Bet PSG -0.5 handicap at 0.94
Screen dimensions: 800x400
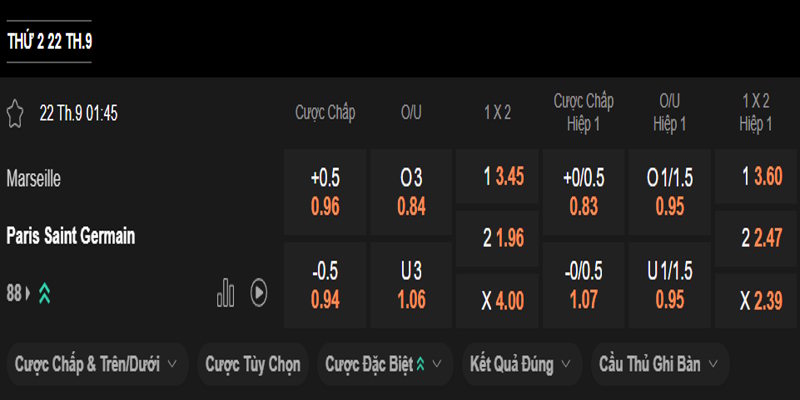point(325,285)
